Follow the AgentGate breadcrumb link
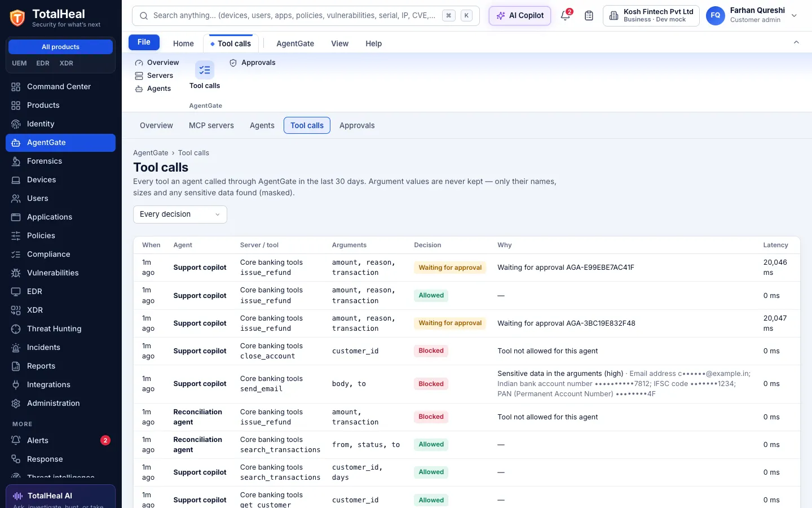Viewport: 812px width, 508px height. click(151, 153)
